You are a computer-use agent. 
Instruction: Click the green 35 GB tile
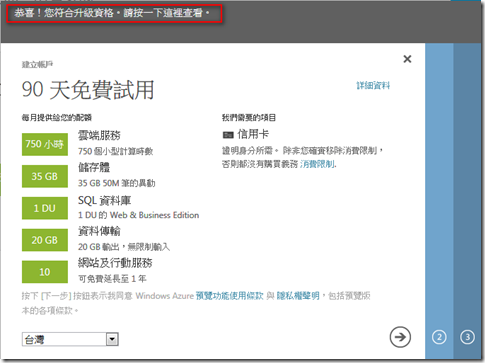click(45, 176)
